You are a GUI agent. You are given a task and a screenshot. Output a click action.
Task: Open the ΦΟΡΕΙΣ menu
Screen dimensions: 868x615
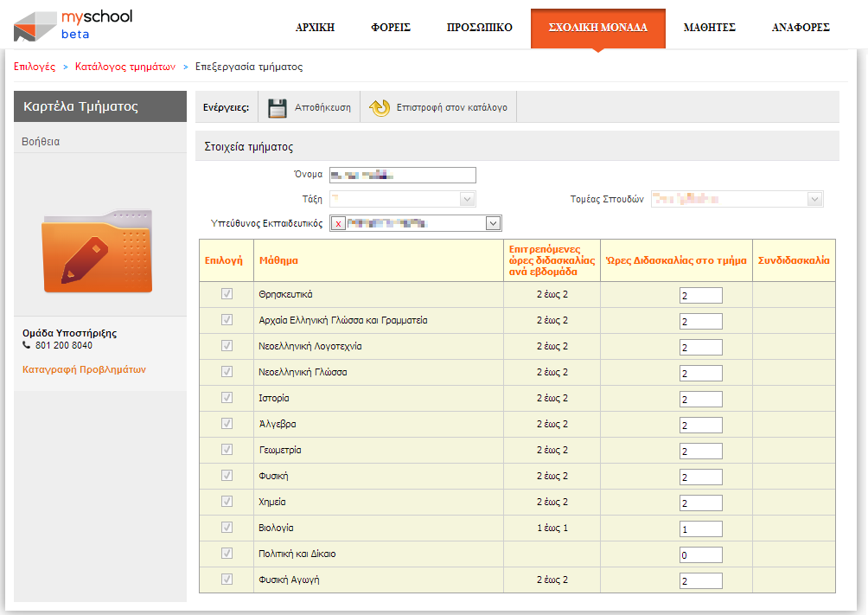tap(391, 27)
